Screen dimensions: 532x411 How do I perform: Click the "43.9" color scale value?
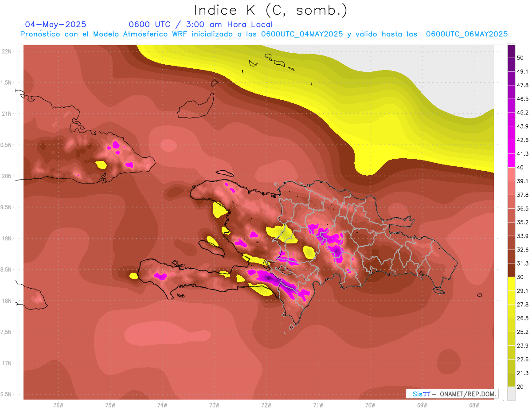tap(522, 126)
